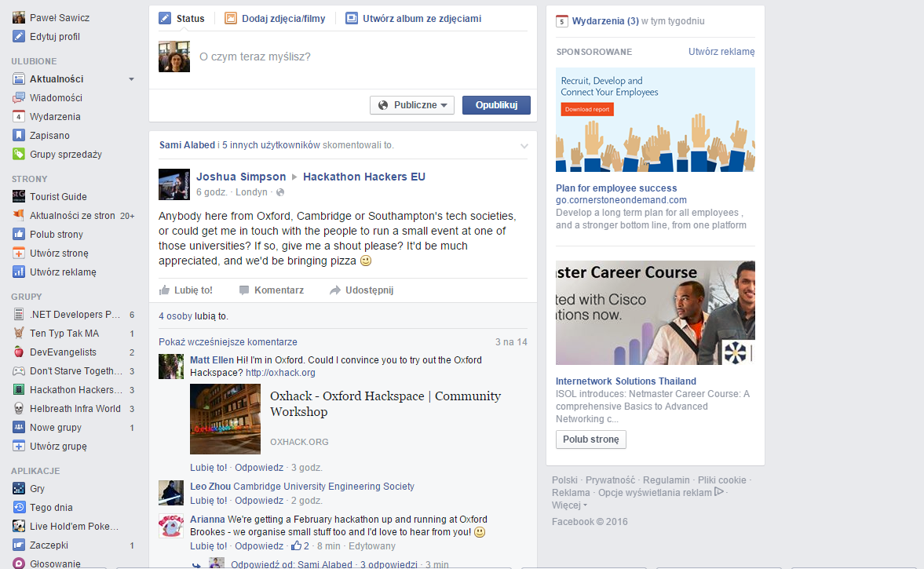Viewport: 924px width, 569px height.
Task: Open Internetwork Solutions Thailand ad title
Action: (626, 381)
